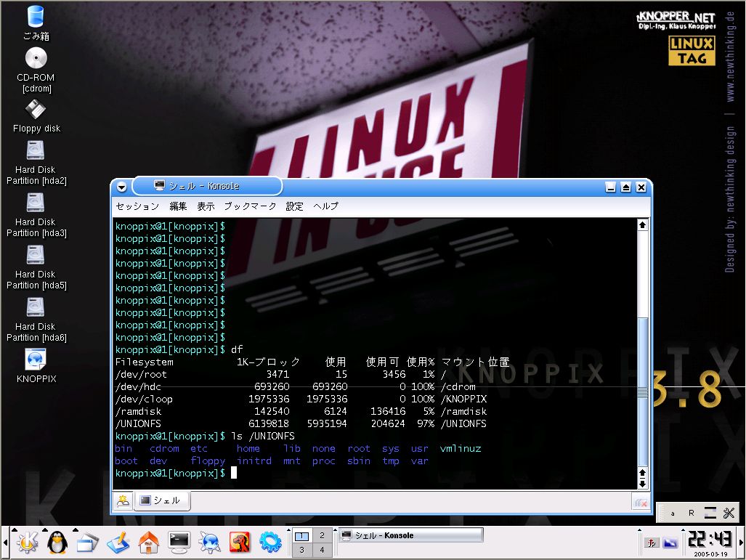Click the up arrow above penguin menu
Screen dimensions: 746x560
click(45, 529)
